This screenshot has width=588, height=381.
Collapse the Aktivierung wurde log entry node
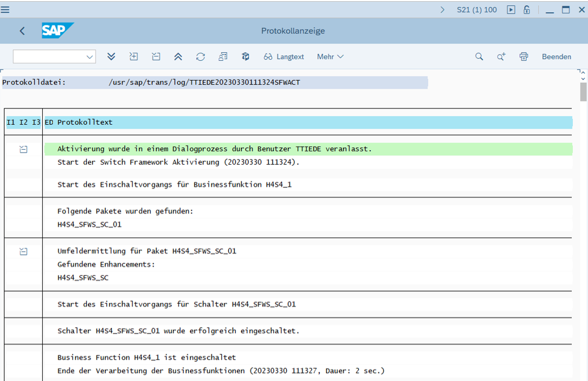23,149
